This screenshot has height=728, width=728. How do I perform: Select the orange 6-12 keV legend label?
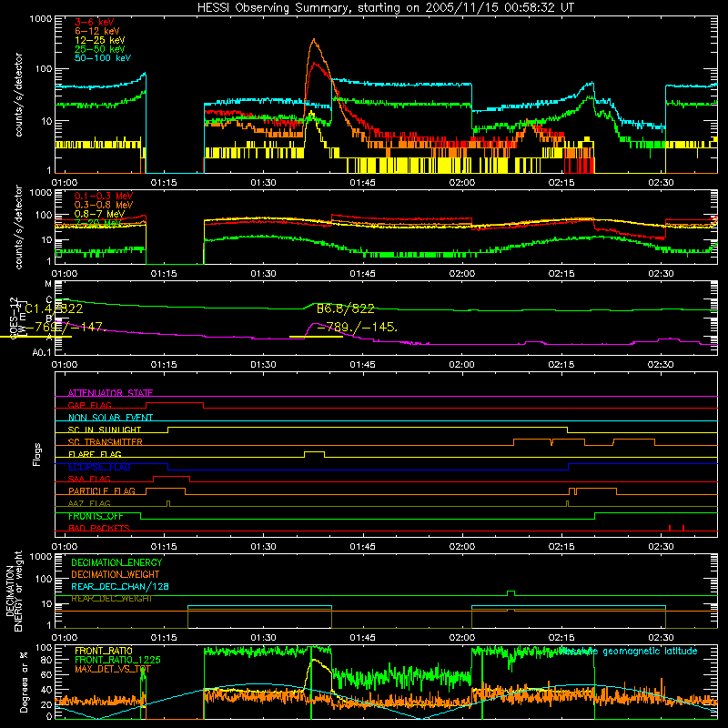coord(97,31)
